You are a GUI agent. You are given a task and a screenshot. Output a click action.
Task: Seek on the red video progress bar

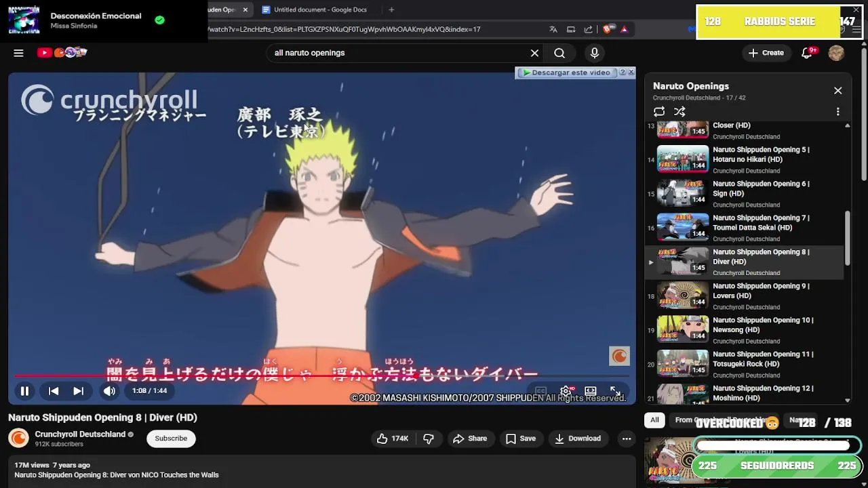coord(322,375)
